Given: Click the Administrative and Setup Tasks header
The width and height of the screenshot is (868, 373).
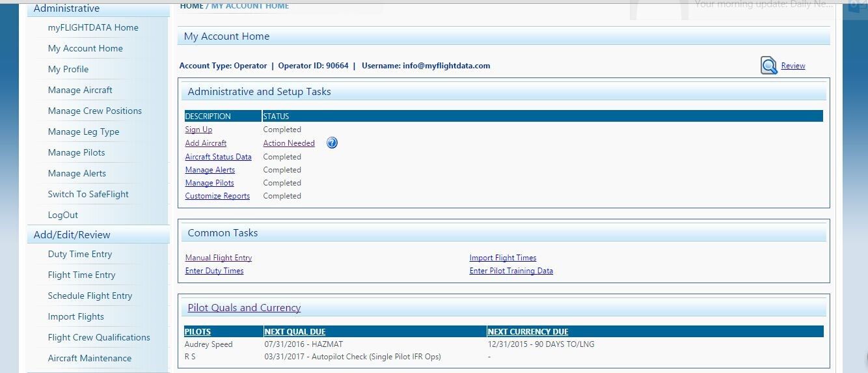Looking at the screenshot, I should point(504,91).
